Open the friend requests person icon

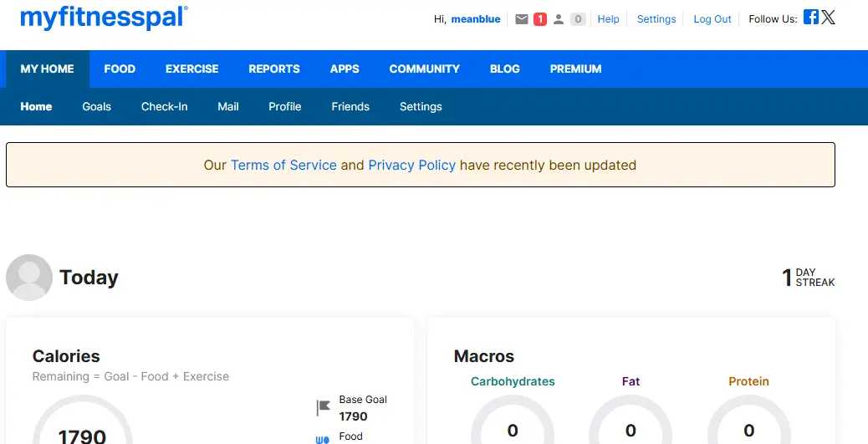[x=559, y=19]
